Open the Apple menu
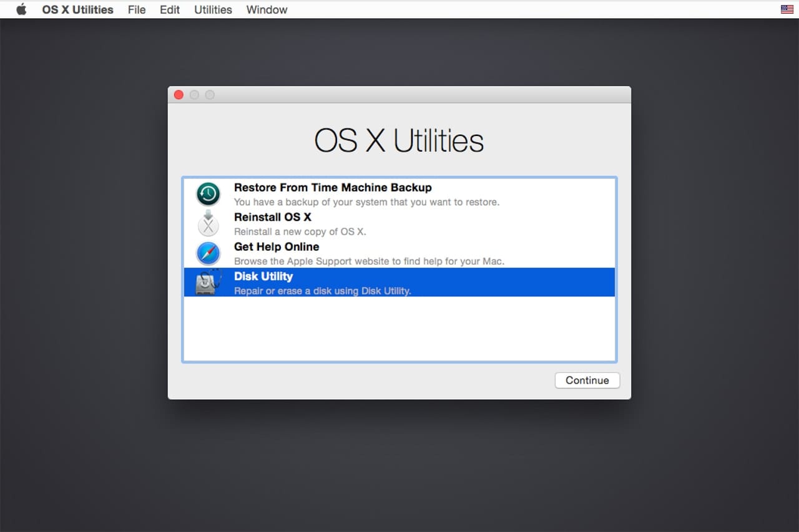Screen dimensions: 799x532 click(x=21, y=9)
